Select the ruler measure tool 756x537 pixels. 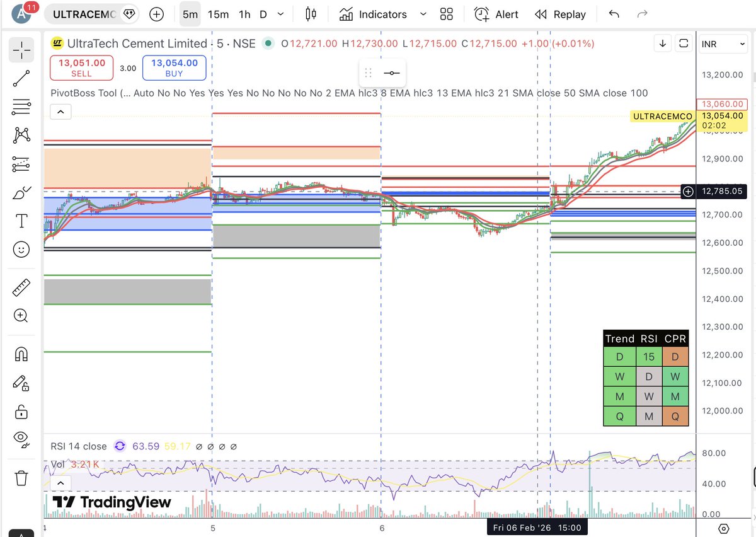tap(21, 288)
